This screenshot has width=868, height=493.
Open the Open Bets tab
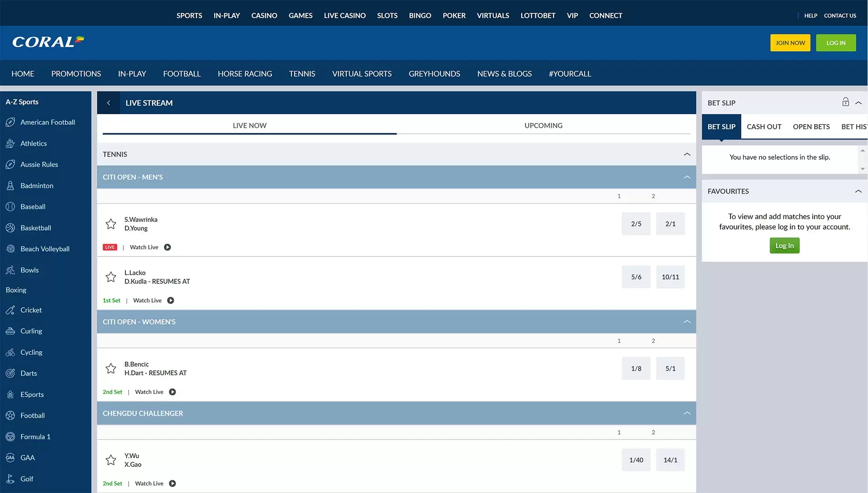(811, 127)
